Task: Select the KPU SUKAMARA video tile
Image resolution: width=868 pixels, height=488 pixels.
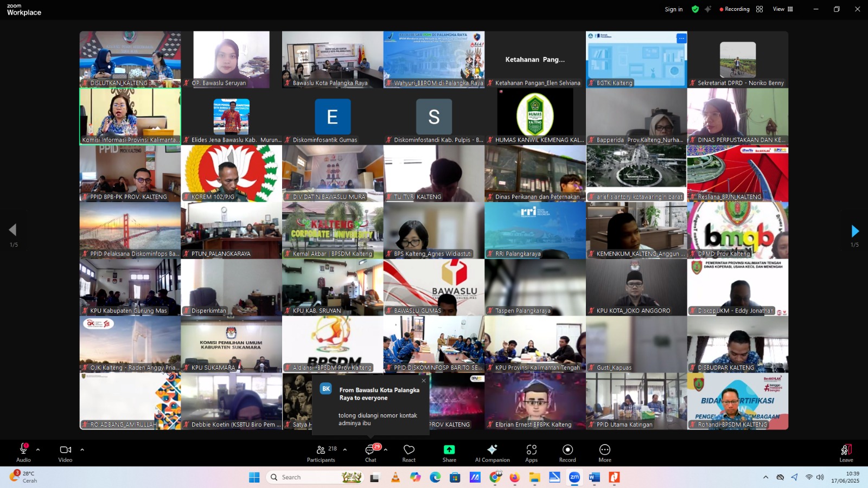Action: [x=232, y=344]
